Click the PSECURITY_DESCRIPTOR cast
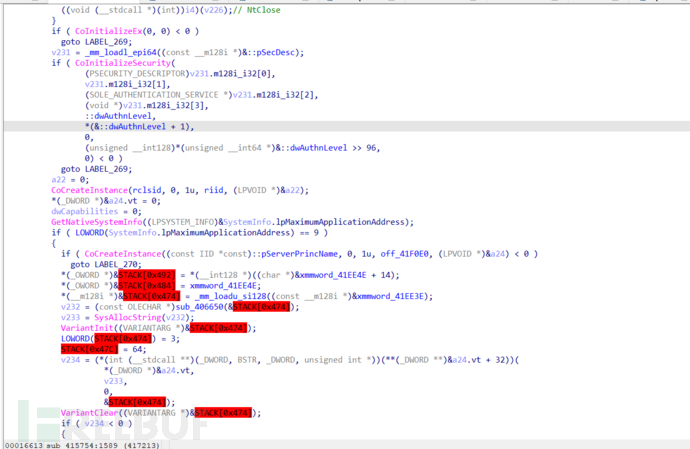 point(137,74)
